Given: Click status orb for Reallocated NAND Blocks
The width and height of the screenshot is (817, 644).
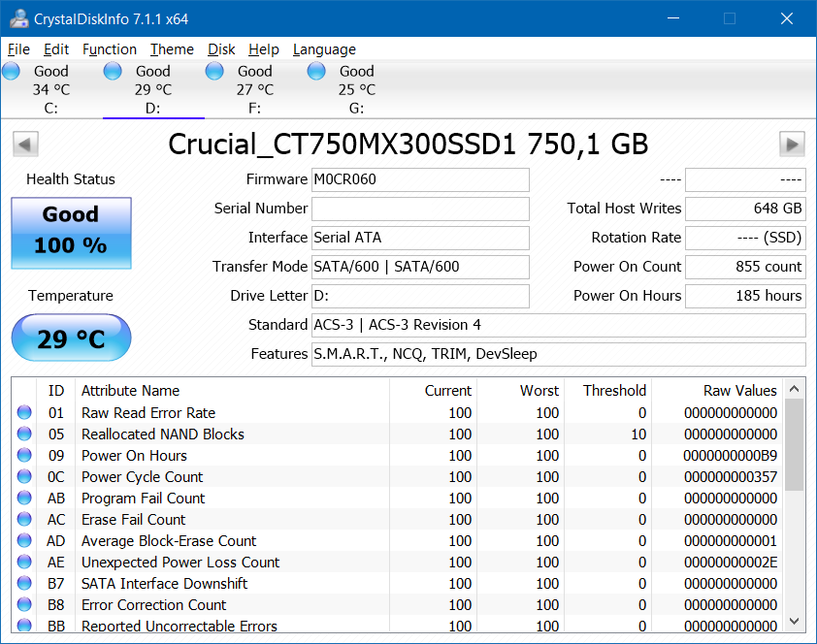Looking at the screenshot, I should click(24, 434).
